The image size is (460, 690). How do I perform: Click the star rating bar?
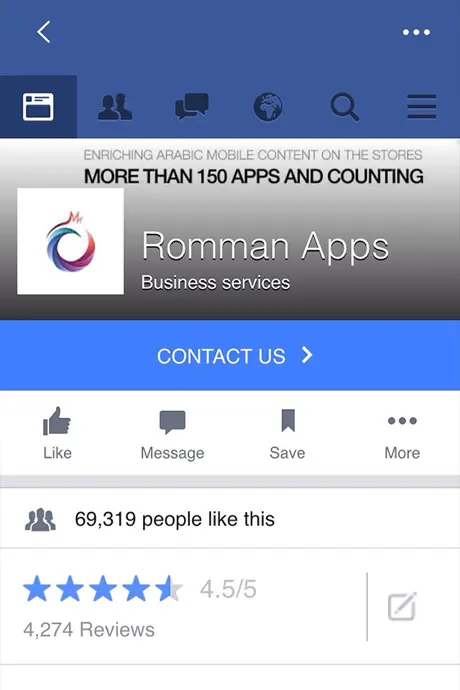pyautogui.click(x=103, y=589)
